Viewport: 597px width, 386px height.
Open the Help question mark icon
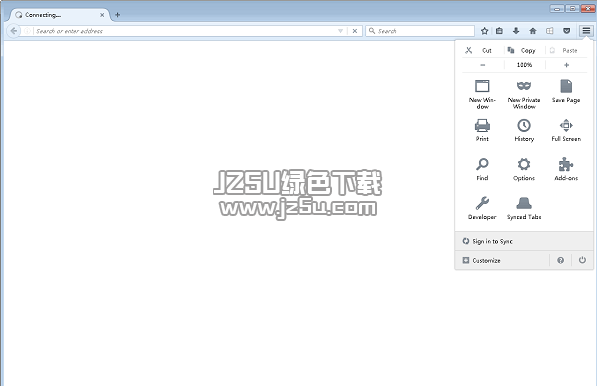click(x=560, y=260)
